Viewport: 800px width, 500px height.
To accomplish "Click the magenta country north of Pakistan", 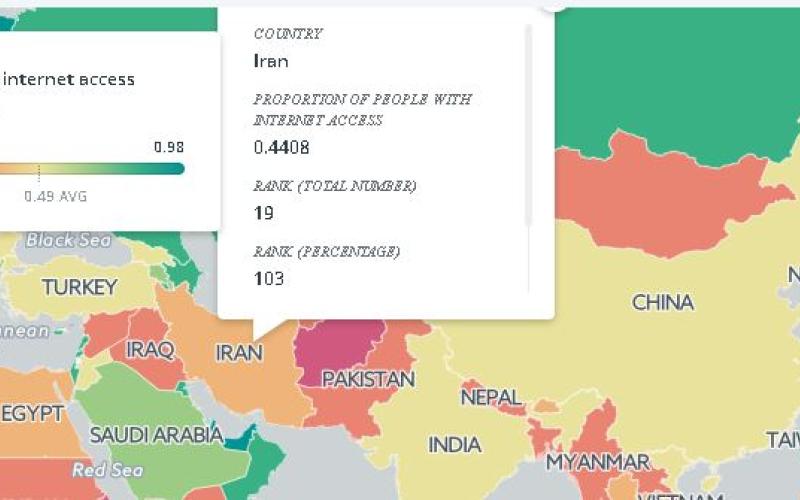I will click(x=338, y=346).
